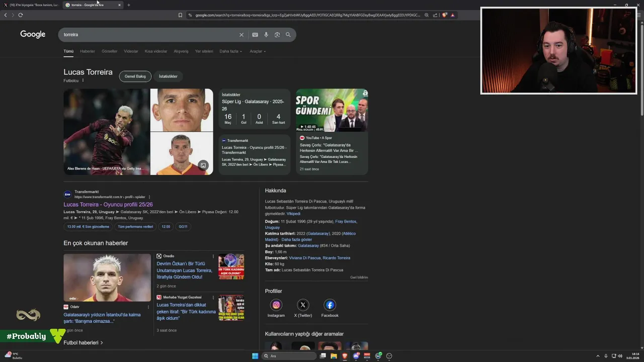Screen dimensions: 644x362
Task: Open the on-screen keyboard icon in search bar
Action: (255, 35)
